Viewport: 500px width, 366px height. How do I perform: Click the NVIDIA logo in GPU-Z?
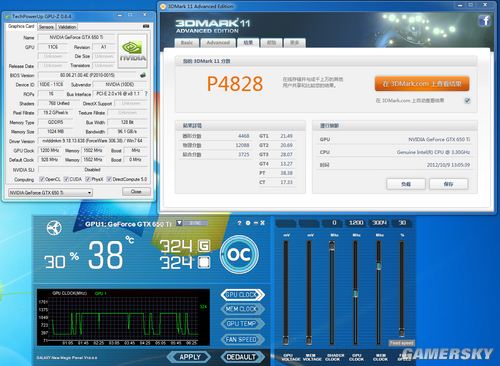132,51
